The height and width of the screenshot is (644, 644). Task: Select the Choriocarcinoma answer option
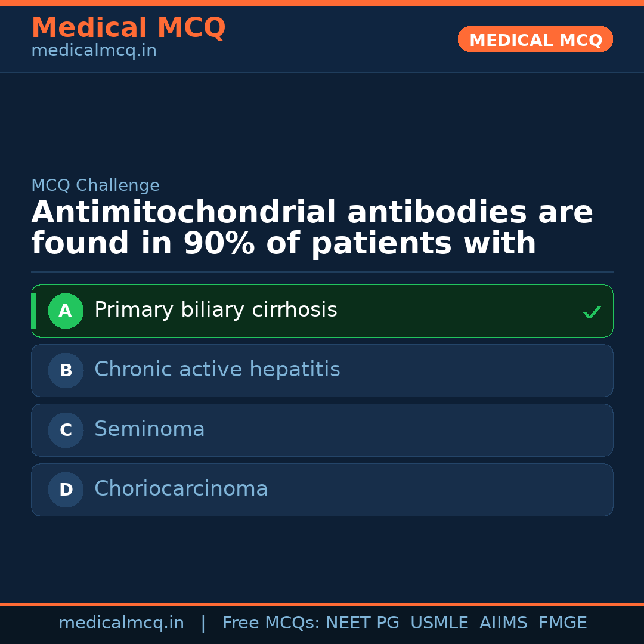[181, 489]
